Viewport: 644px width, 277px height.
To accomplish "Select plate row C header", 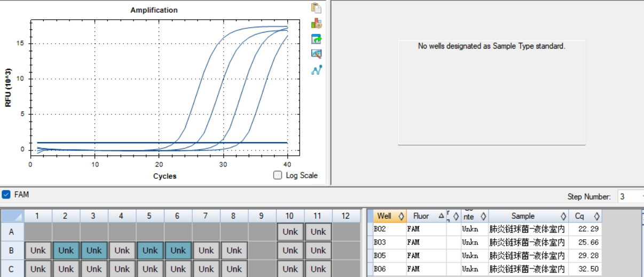I will [x=12, y=269].
